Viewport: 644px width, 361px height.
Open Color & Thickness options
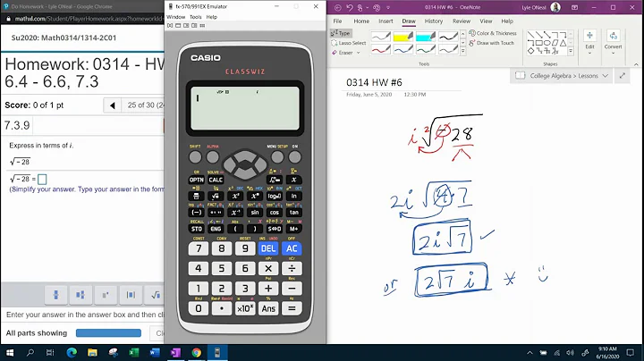click(x=493, y=33)
